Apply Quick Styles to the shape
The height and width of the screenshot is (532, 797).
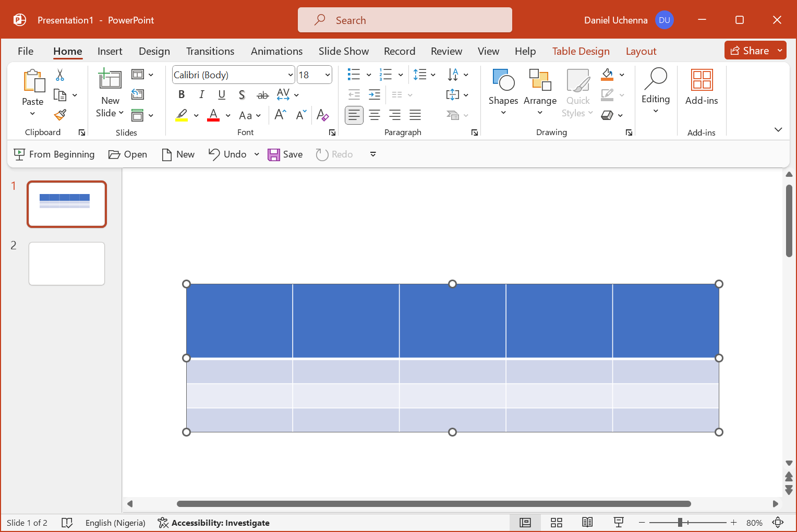click(577, 93)
